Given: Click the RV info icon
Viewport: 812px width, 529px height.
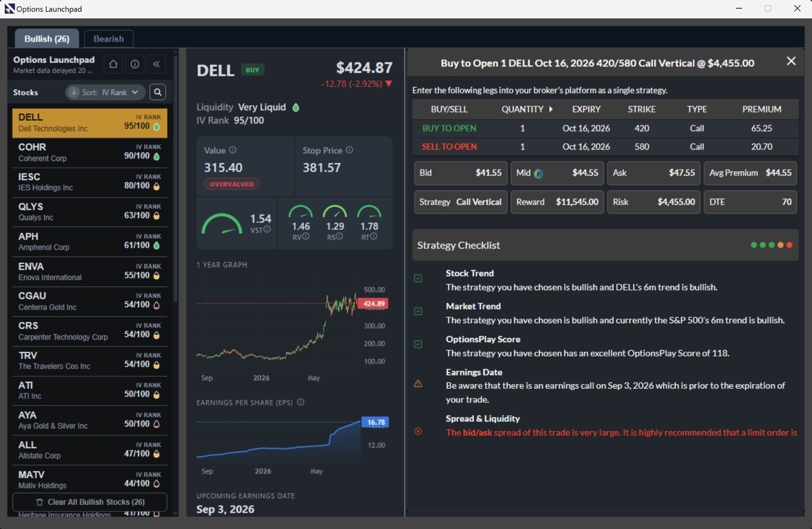Looking at the screenshot, I should click(x=306, y=236).
